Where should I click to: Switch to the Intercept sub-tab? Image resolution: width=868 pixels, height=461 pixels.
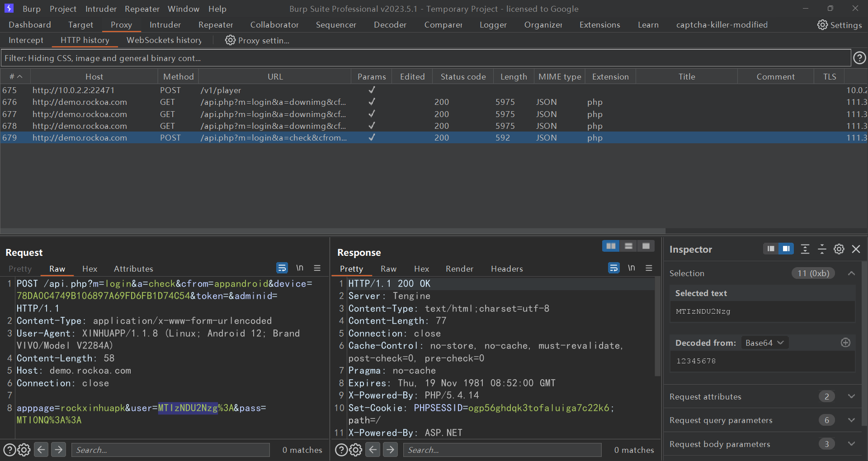pos(26,40)
